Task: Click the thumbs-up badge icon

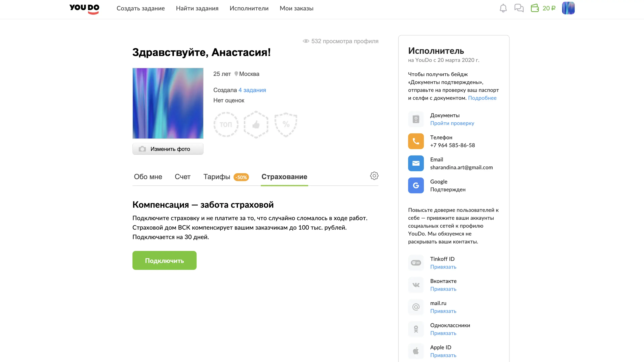Action: pos(256,124)
